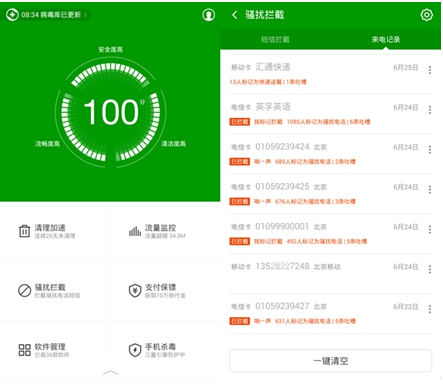The height and width of the screenshot is (392, 443).
Task: Clear all records with 一键清空
Action: point(330,361)
